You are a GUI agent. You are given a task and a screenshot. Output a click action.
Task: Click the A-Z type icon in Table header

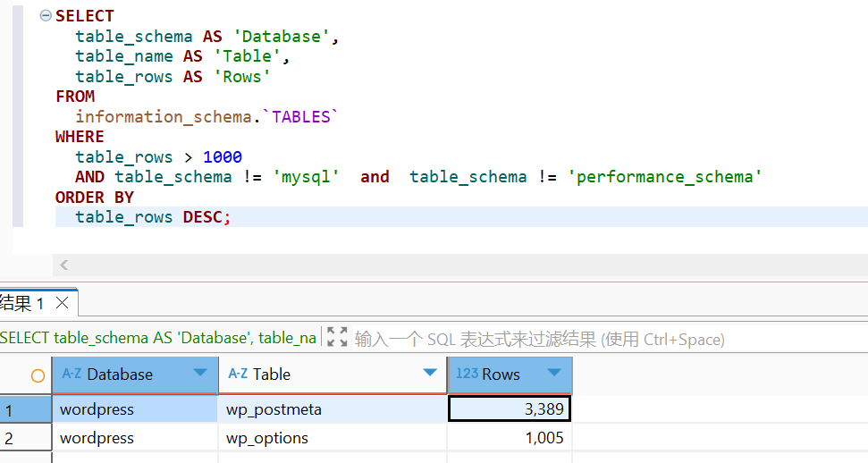click(x=238, y=375)
